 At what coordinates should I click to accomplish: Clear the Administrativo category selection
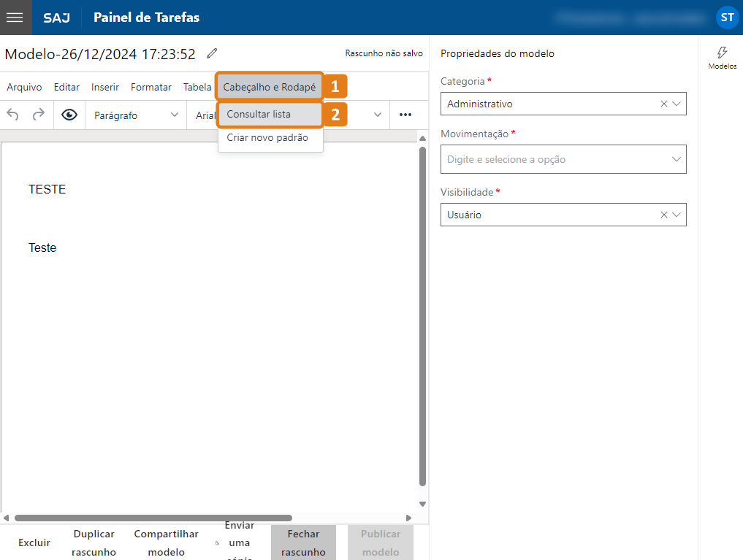click(x=663, y=104)
